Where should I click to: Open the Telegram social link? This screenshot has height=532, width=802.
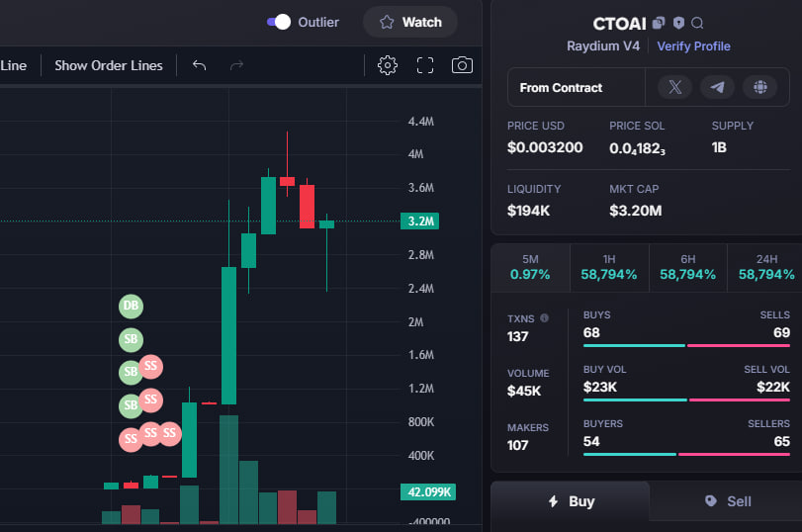[x=717, y=87]
